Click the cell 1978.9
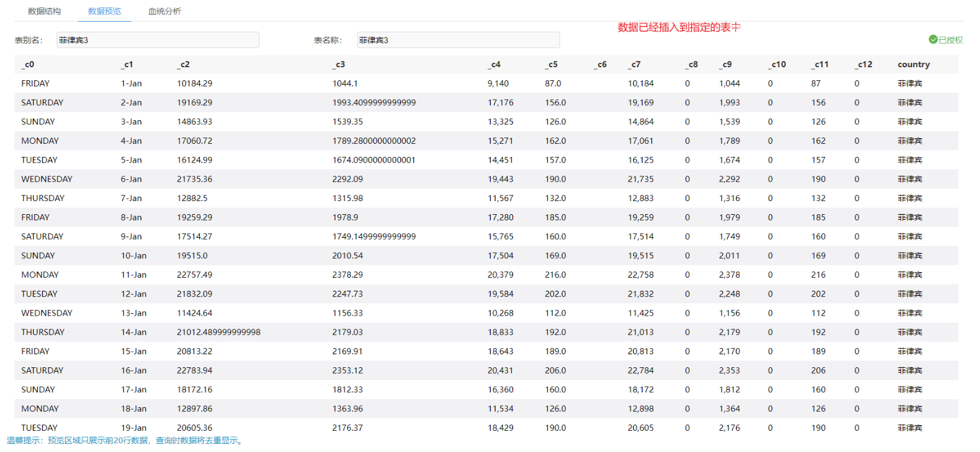This screenshot has width=980, height=452. click(x=345, y=218)
